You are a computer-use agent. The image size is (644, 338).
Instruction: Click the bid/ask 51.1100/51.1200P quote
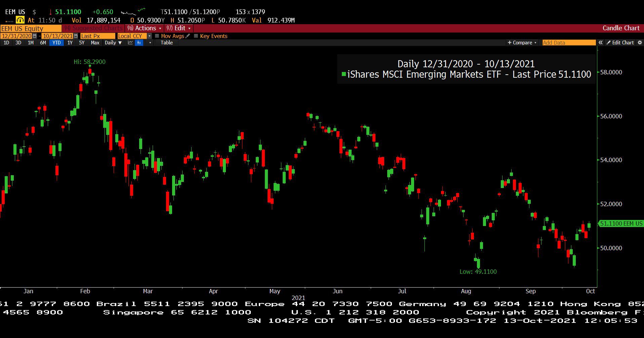pyautogui.click(x=190, y=12)
